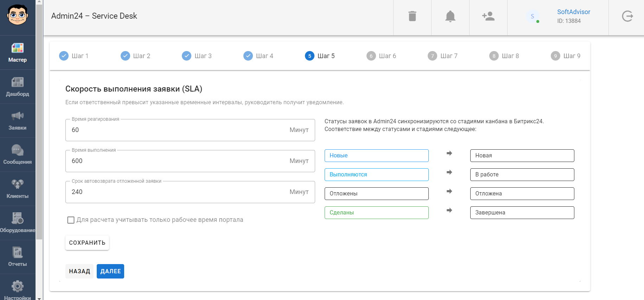
Task: Click the НАЗАД button
Action: click(79, 271)
